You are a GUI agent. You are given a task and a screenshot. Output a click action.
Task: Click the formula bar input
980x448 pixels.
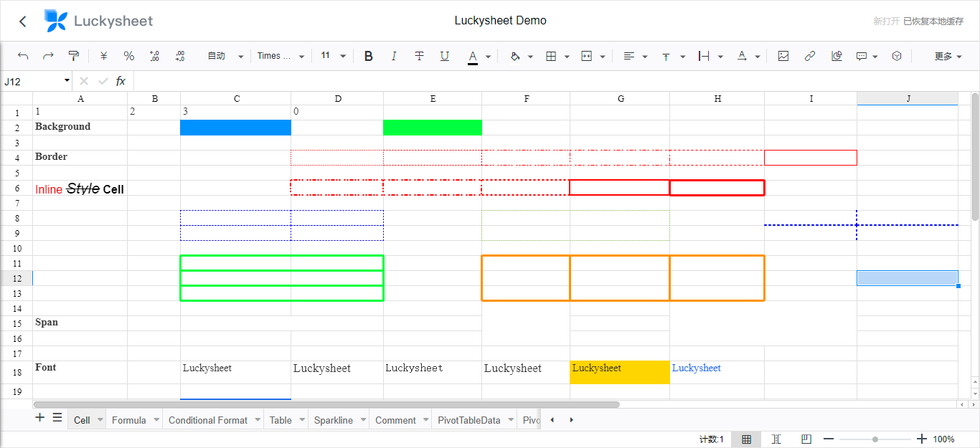pos(555,81)
